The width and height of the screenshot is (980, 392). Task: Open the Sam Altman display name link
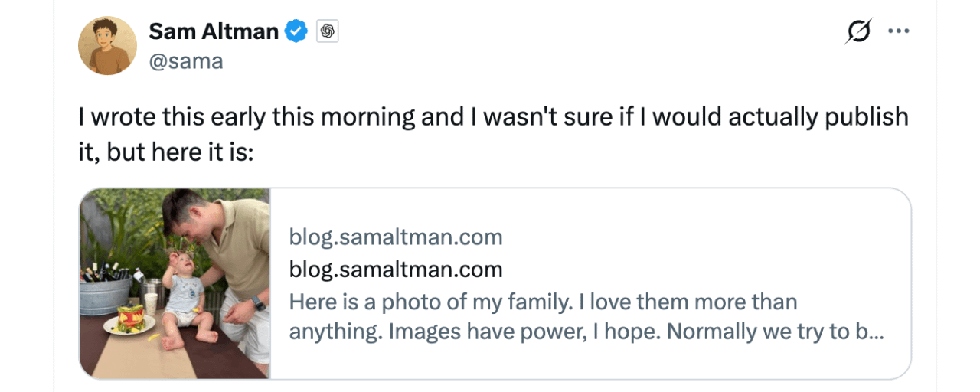213,31
